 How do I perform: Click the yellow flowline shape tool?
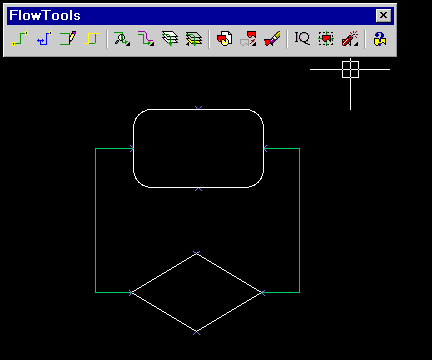point(92,39)
